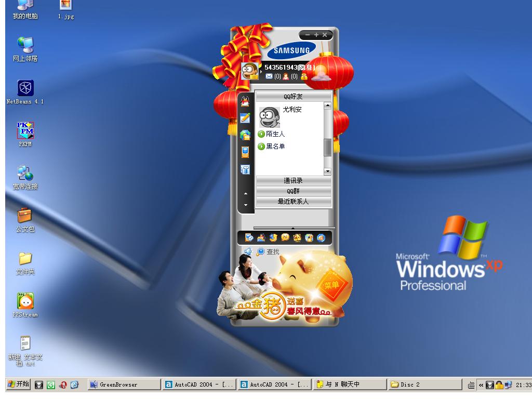The image size is (532, 399).
Task: Select the NetBeans 4.1 desktop icon
Action: pos(25,92)
